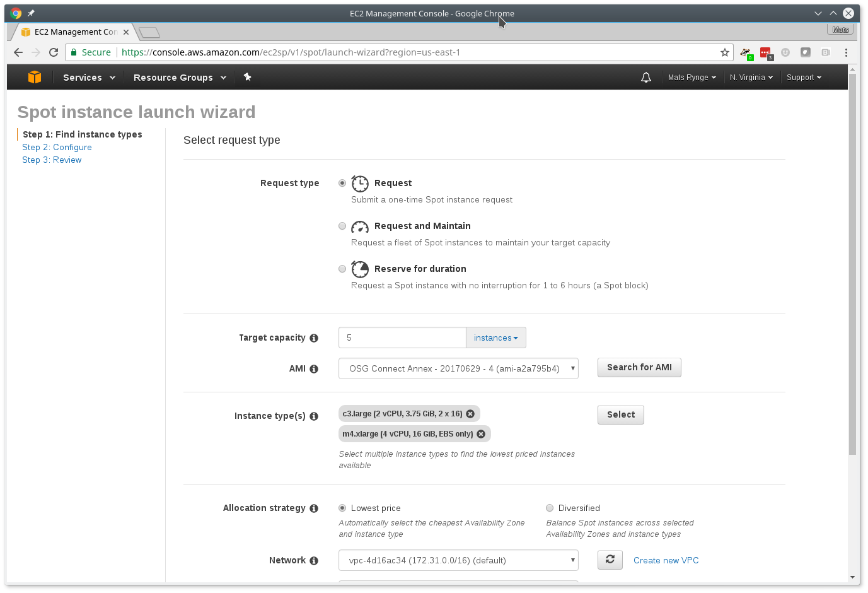868x593 pixels.
Task: Open a new browser tab
Action: pyautogui.click(x=149, y=32)
